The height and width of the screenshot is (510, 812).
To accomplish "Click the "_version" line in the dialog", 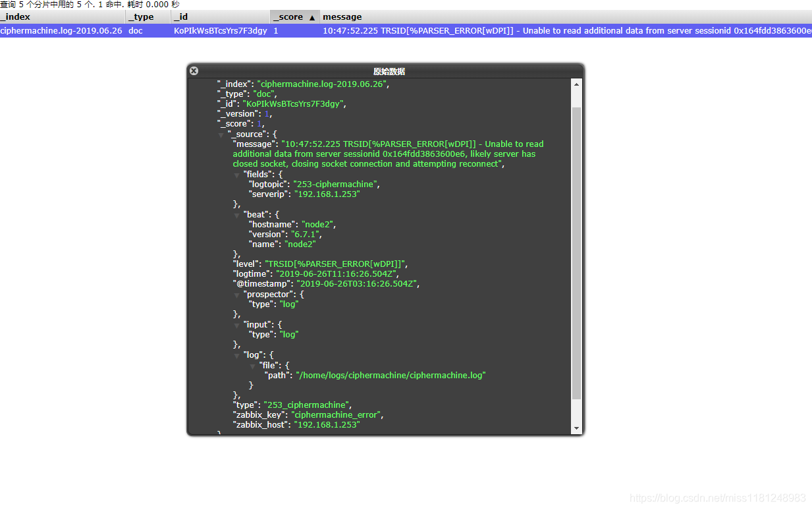I will click(x=244, y=113).
